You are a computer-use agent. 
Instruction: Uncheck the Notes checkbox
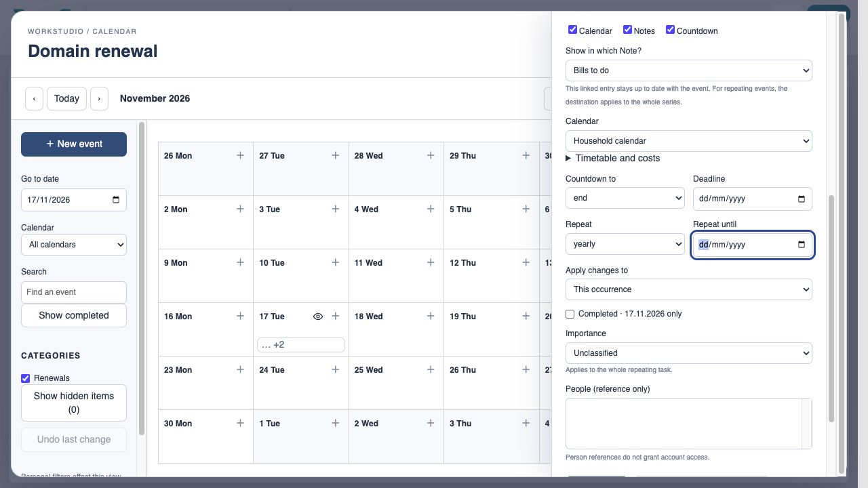627,30
